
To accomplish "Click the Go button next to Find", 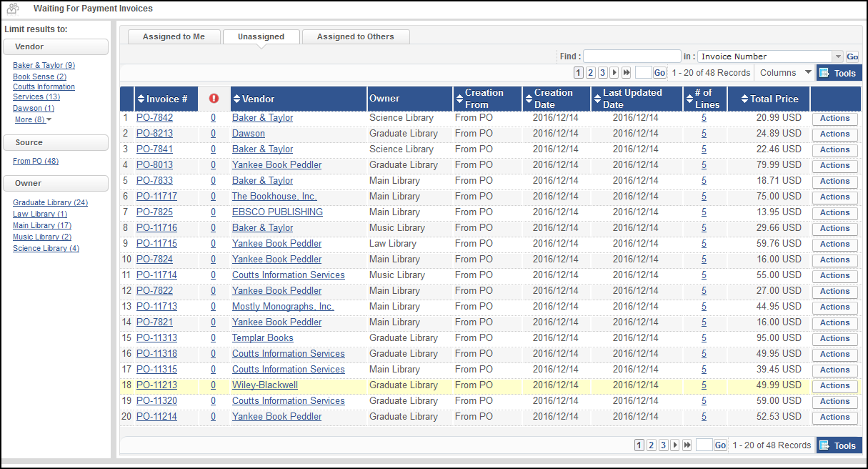I will pyautogui.click(x=852, y=56).
